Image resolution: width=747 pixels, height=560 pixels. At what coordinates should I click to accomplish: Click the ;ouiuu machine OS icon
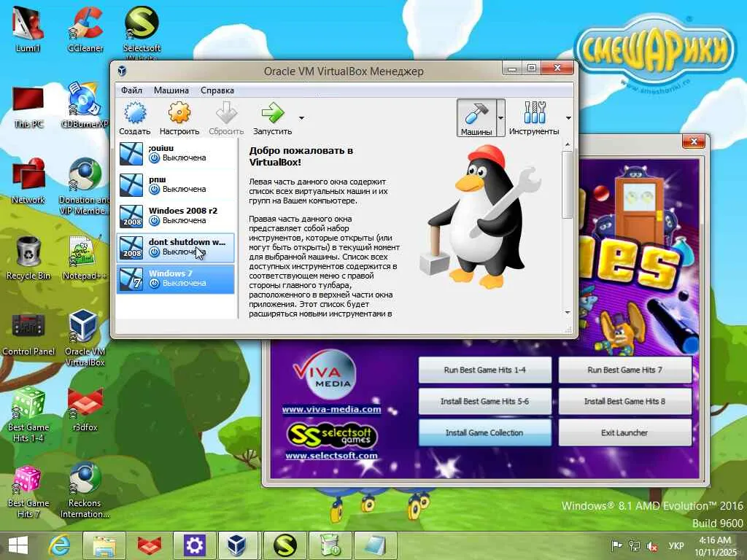(131, 153)
